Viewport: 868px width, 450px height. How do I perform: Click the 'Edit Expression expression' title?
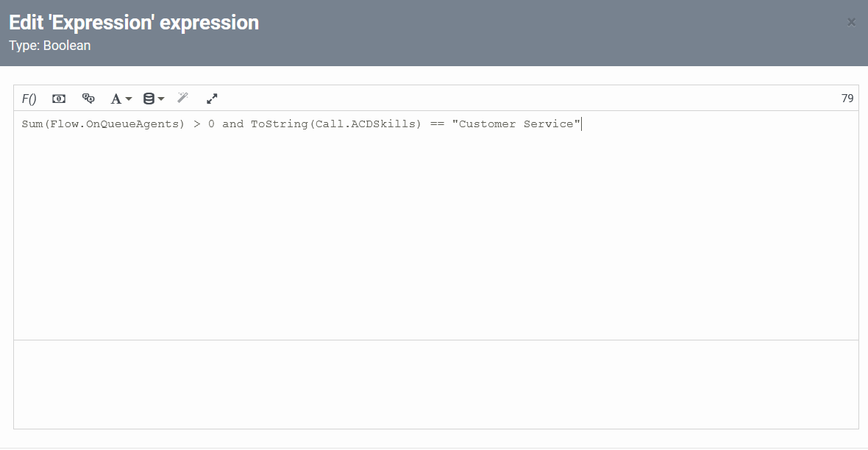[134, 23]
